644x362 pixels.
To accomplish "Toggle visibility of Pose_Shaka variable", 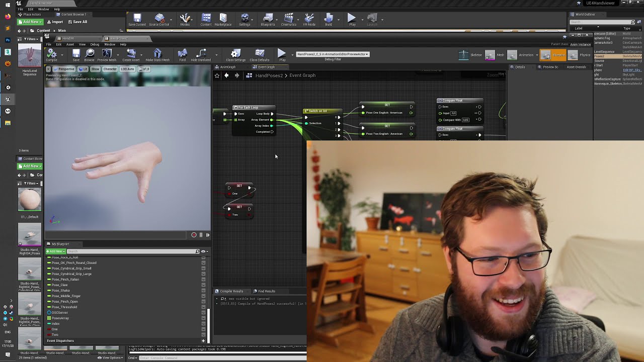I will [203, 291].
